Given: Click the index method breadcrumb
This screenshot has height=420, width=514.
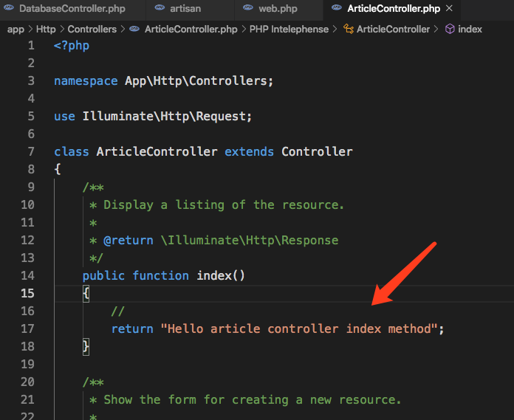Looking at the screenshot, I should pos(470,30).
